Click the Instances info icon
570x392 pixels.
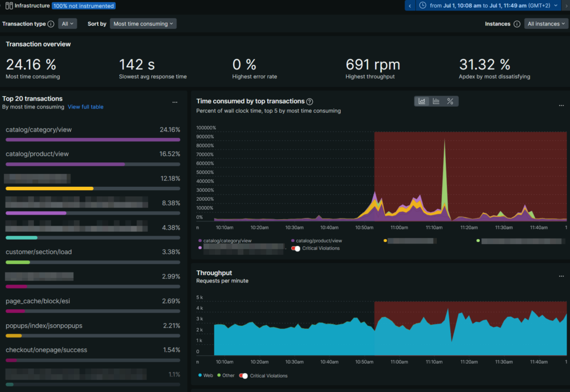tap(518, 23)
